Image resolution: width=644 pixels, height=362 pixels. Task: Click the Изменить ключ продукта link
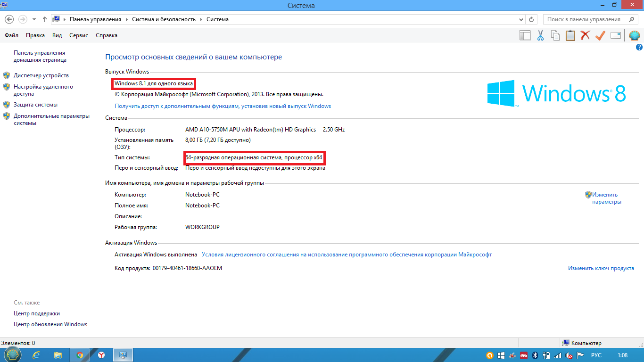click(x=601, y=268)
